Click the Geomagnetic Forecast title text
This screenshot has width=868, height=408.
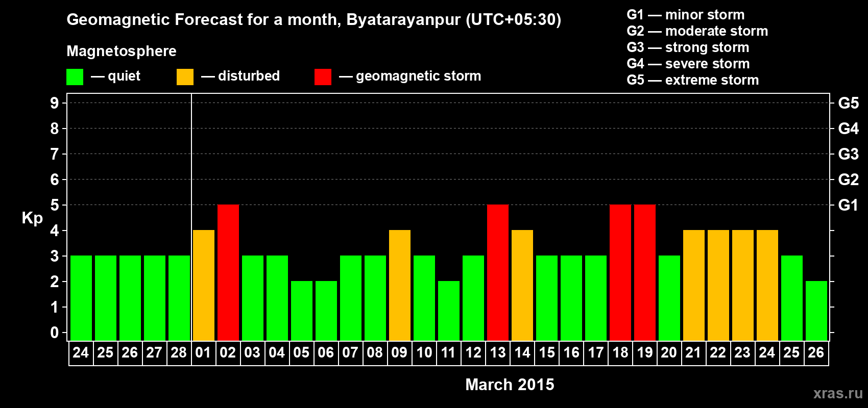(314, 20)
